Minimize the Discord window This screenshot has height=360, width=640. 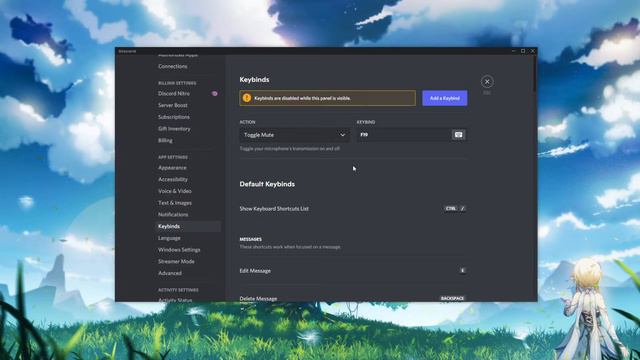click(513, 51)
